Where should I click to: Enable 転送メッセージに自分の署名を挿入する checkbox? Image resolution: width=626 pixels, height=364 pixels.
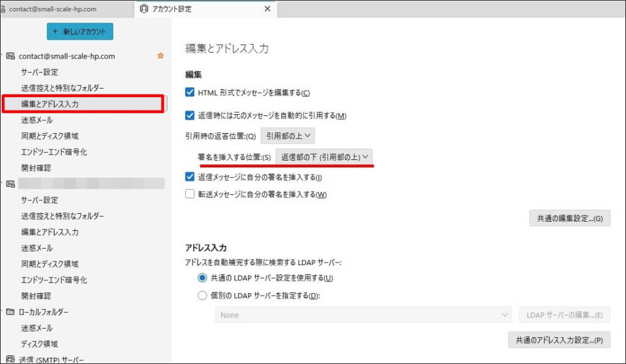[190, 194]
